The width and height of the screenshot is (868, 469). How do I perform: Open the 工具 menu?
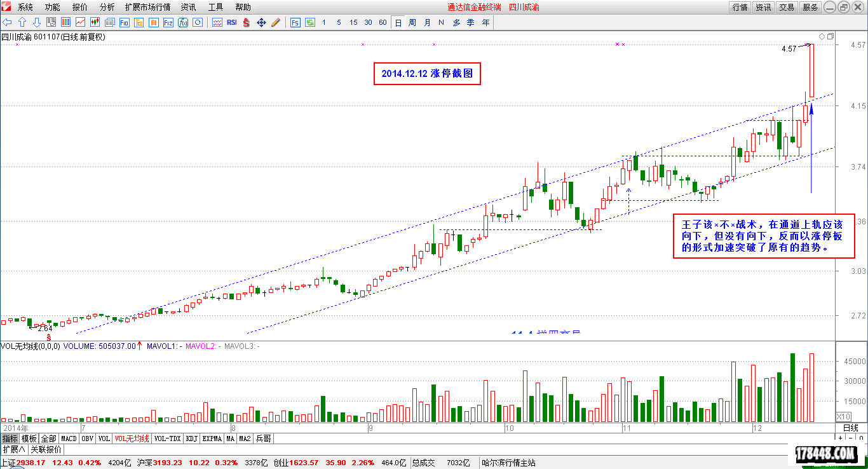pyautogui.click(x=215, y=7)
